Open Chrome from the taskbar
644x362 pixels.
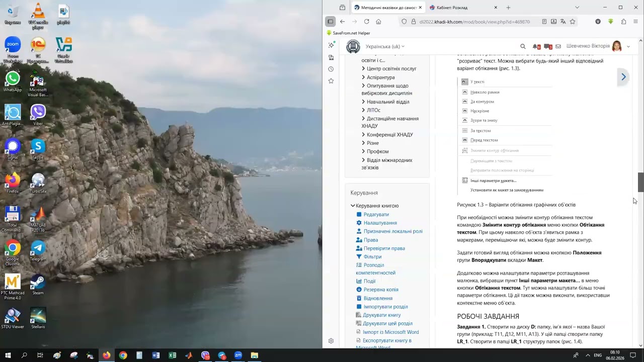123,355
